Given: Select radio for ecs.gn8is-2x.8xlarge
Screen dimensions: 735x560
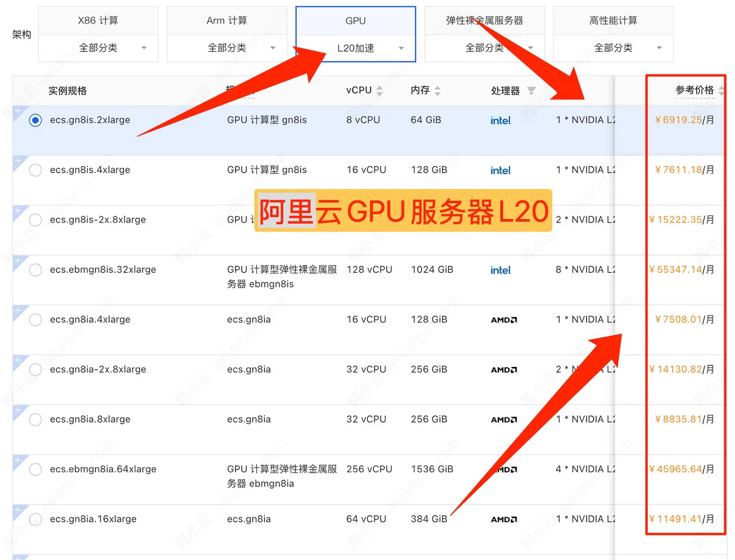Looking at the screenshot, I should pyautogui.click(x=36, y=220).
